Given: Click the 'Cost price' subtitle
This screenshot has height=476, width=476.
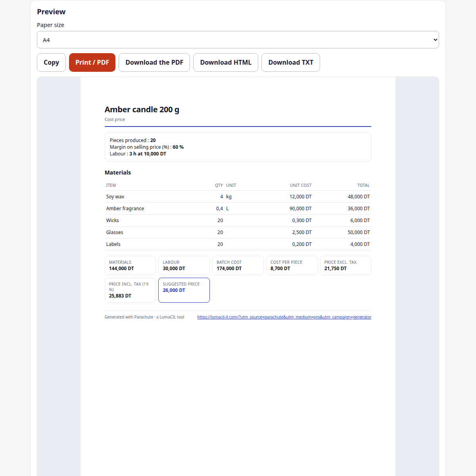Looking at the screenshot, I should [x=115, y=119].
